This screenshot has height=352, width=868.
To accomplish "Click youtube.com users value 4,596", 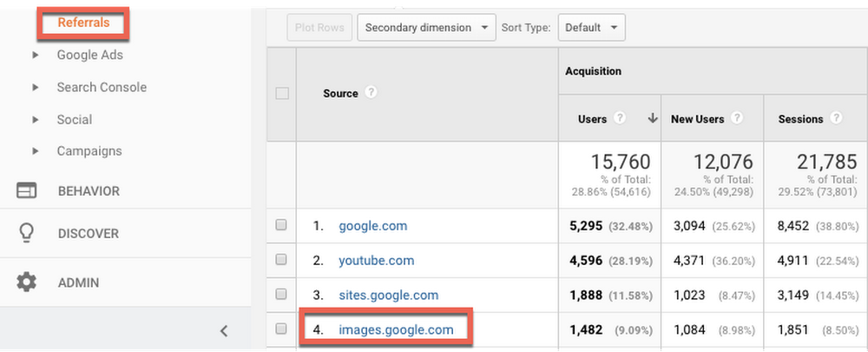I will pyautogui.click(x=586, y=261).
